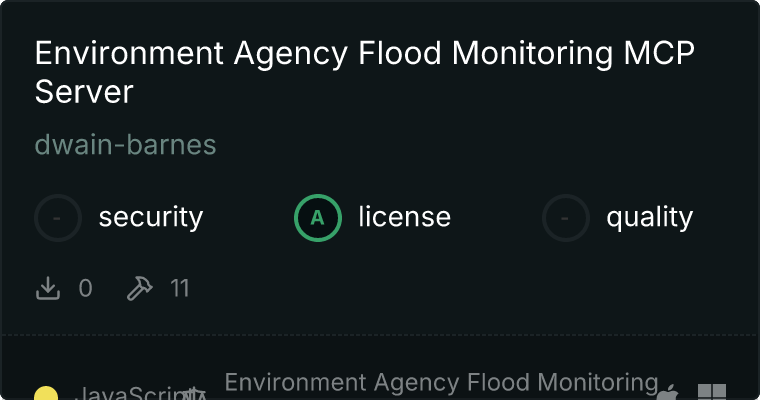Click the quality label text

pyautogui.click(x=649, y=217)
